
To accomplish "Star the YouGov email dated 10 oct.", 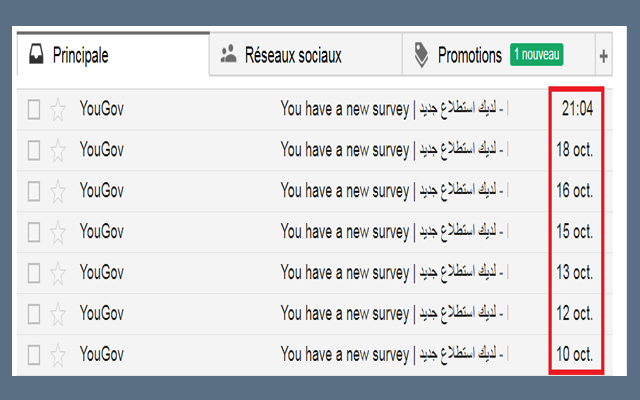I will click(x=58, y=354).
